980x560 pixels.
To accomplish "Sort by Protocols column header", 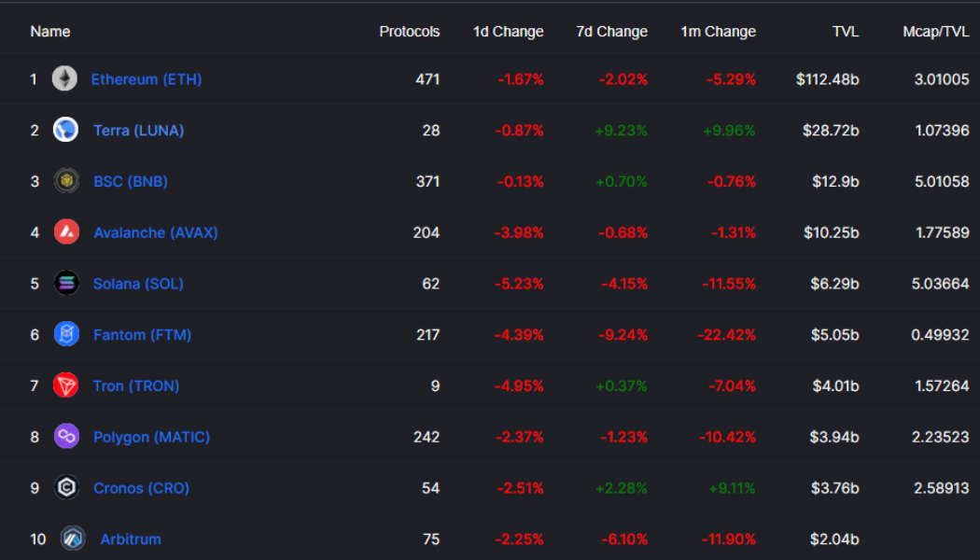I will pyautogui.click(x=409, y=32).
